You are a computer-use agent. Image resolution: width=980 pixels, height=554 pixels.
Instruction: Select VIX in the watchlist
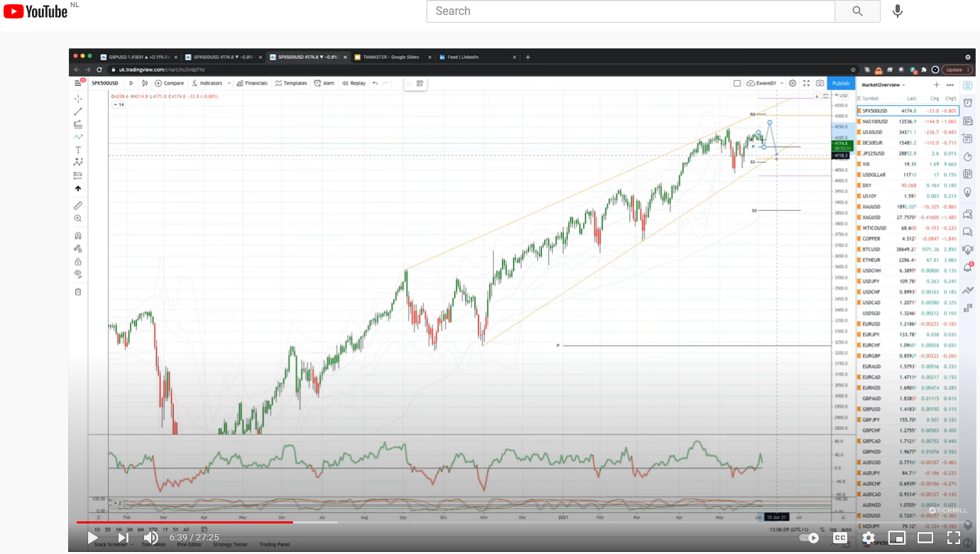908,164
